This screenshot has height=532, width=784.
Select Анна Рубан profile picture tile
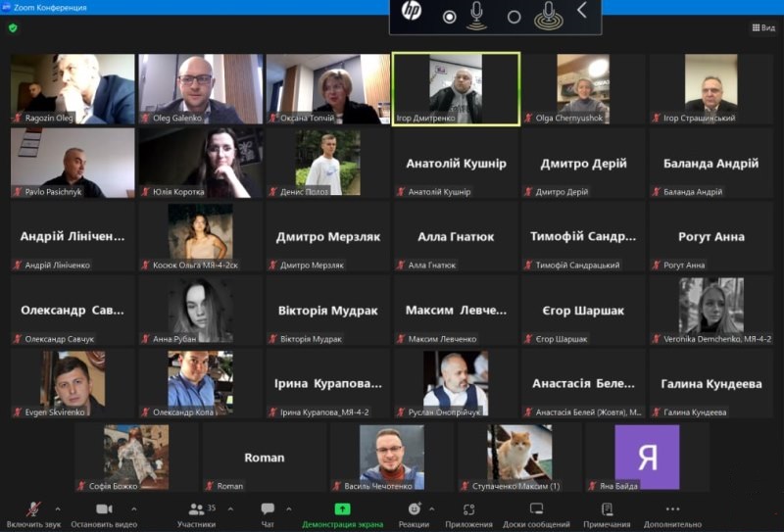[x=201, y=310]
